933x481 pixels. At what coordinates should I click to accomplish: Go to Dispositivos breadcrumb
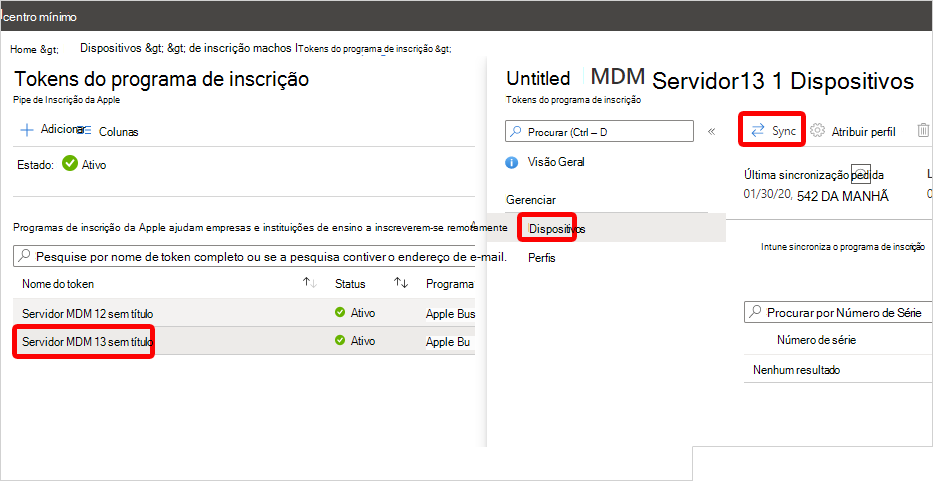(x=111, y=49)
